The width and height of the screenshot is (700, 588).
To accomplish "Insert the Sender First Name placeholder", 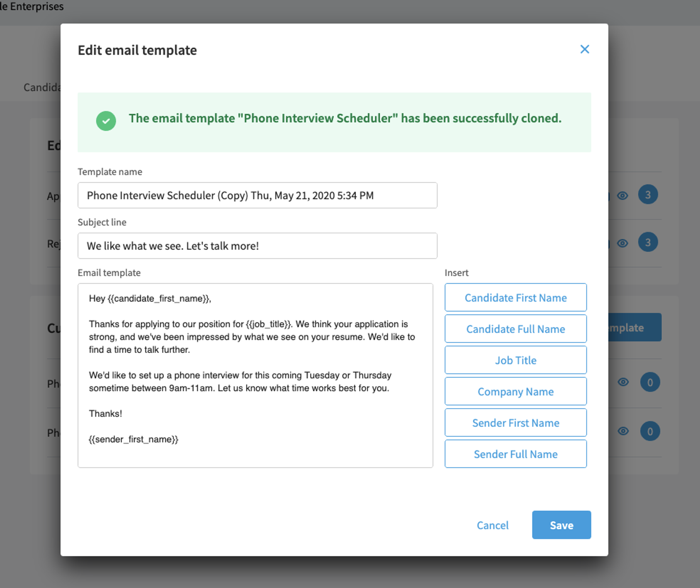I will [516, 423].
